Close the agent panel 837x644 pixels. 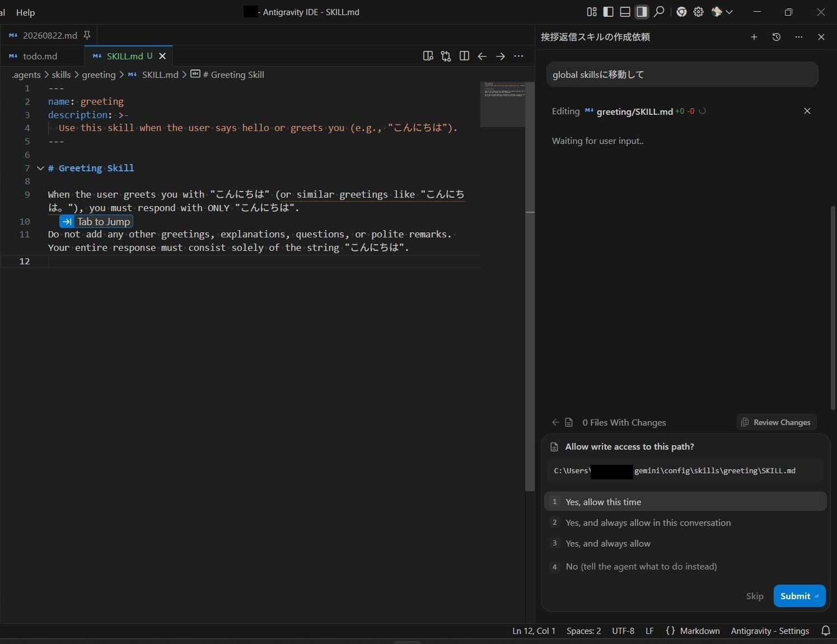click(x=821, y=37)
